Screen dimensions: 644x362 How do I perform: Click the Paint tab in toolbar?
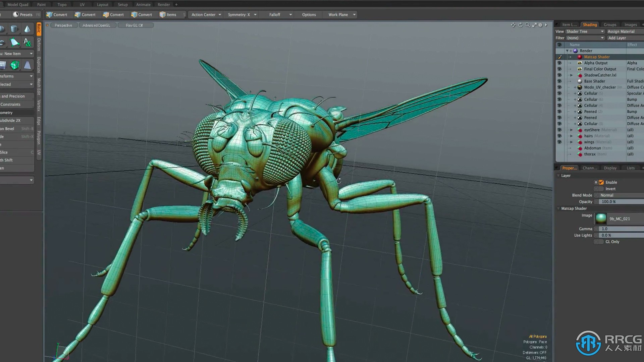pyautogui.click(x=41, y=4)
